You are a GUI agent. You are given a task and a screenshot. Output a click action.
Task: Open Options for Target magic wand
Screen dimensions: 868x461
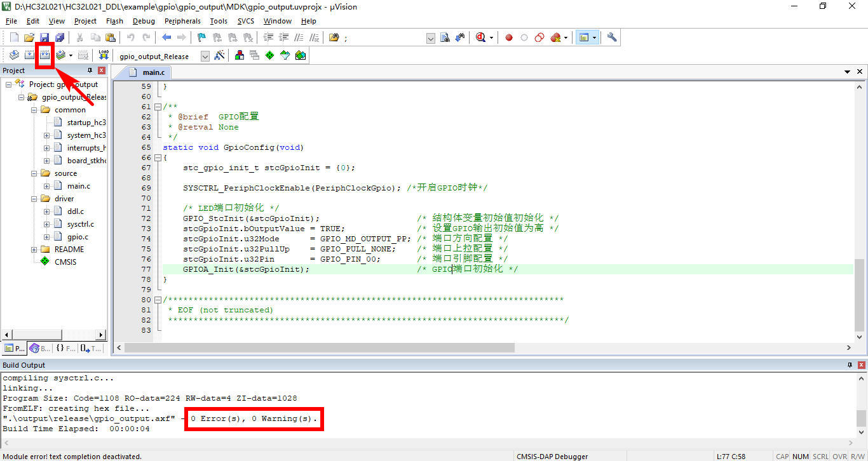tap(219, 55)
